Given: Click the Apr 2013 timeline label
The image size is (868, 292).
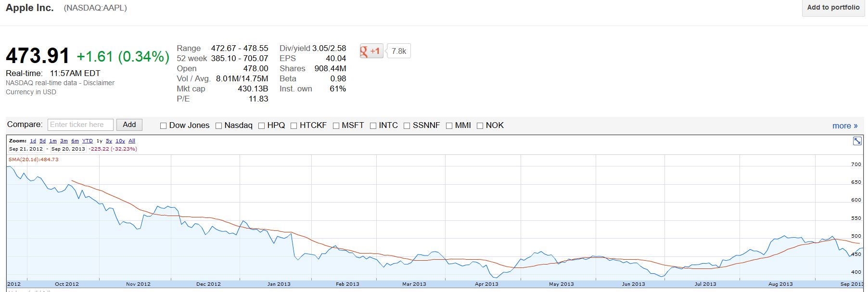Looking at the screenshot, I should (486, 284).
